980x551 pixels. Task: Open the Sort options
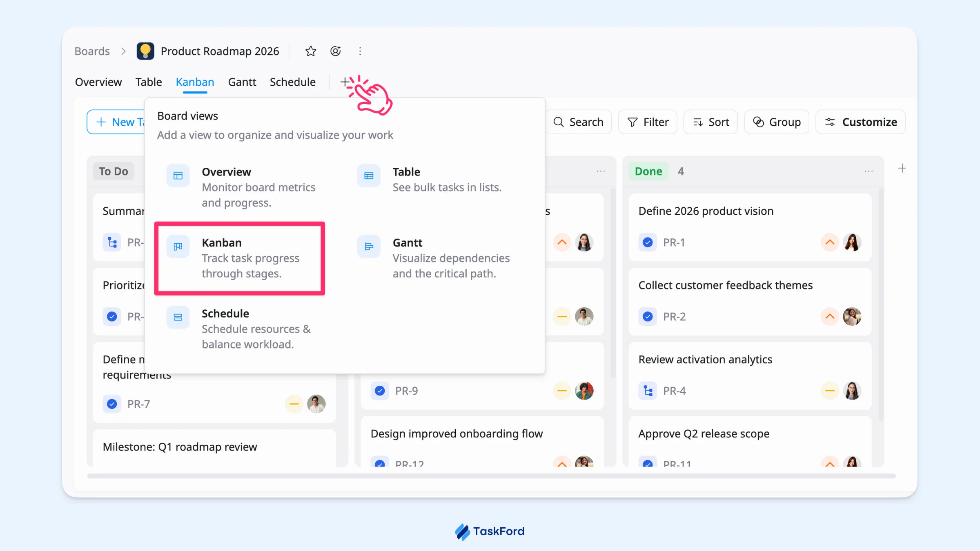pos(710,122)
